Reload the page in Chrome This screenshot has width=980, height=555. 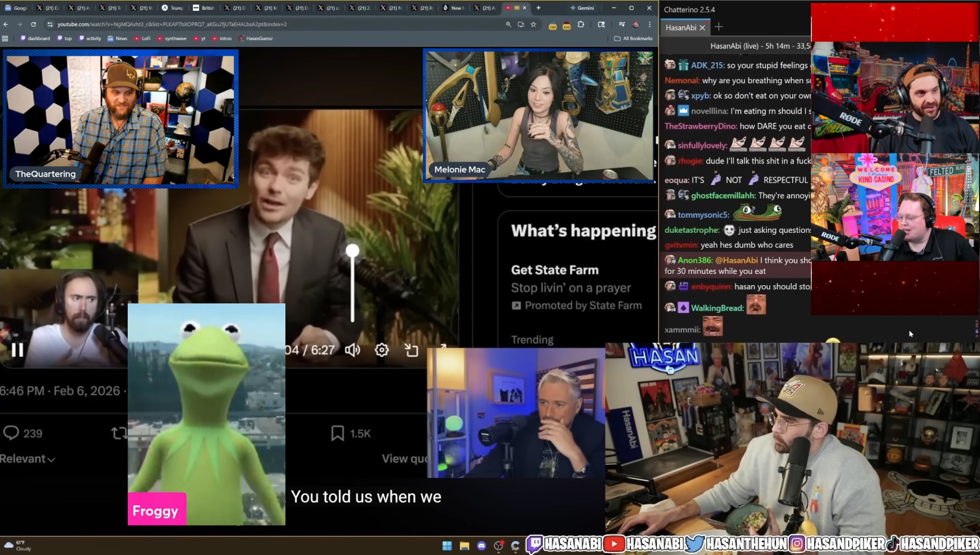pyautogui.click(x=34, y=24)
